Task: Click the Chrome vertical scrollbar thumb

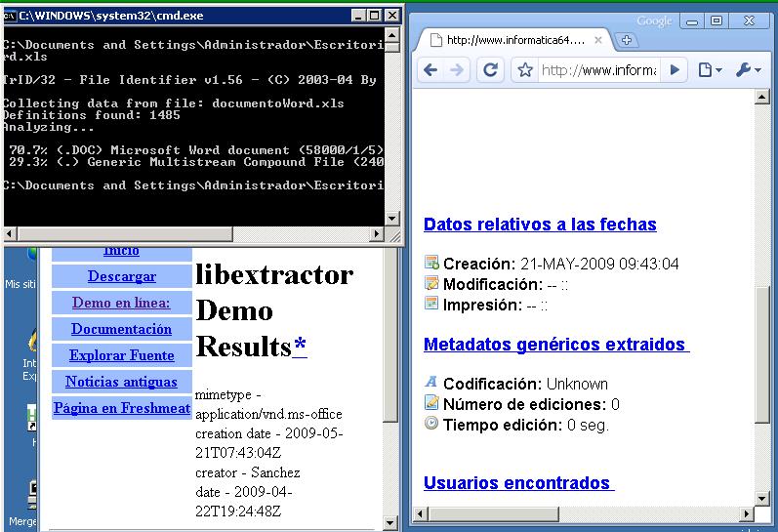Action: [x=761, y=355]
